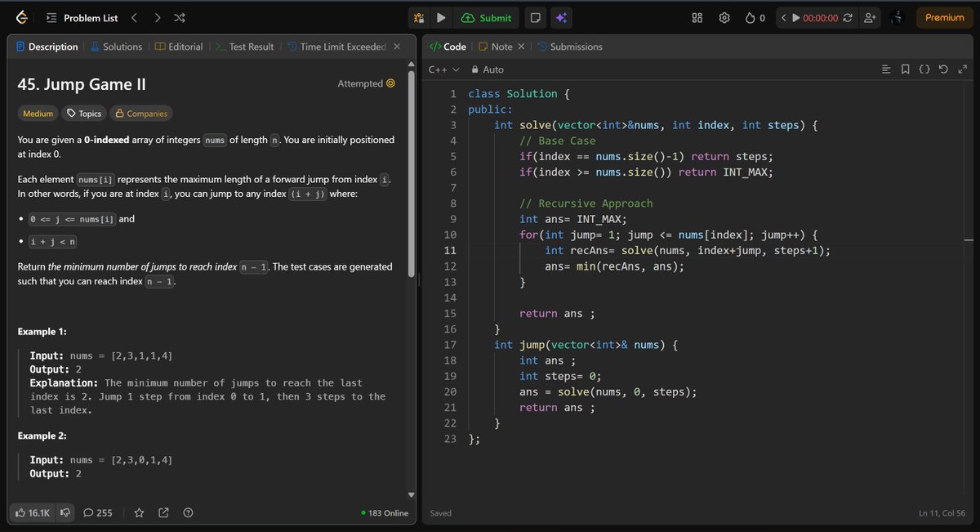This screenshot has height=532, width=980.
Task: Close the Note tab
Action: 522,47
